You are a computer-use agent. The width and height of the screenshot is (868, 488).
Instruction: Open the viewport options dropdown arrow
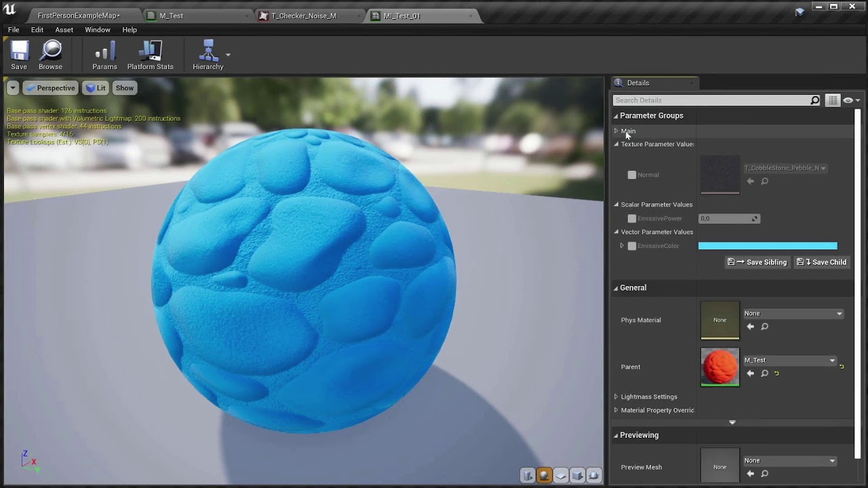(x=12, y=87)
